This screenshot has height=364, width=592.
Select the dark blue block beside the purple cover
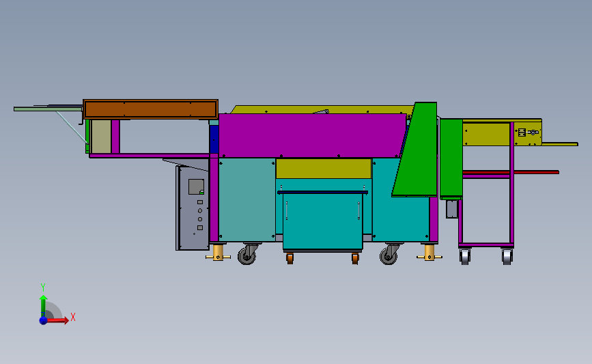[214, 139]
